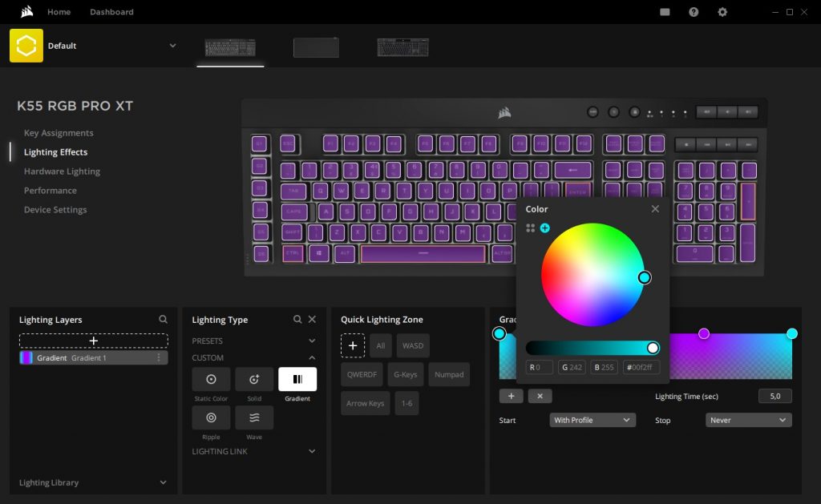Viewport: 821px width, 504px height.
Task: Click the color wheel selector handle
Action: click(645, 277)
